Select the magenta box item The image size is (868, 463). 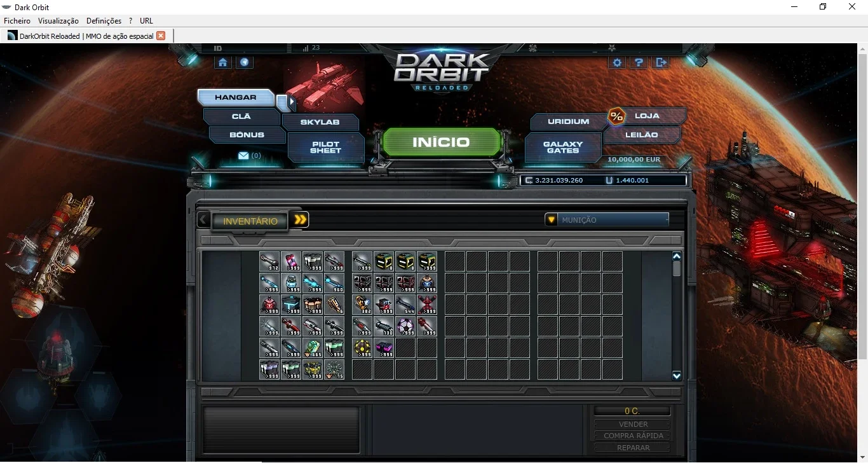tap(384, 348)
